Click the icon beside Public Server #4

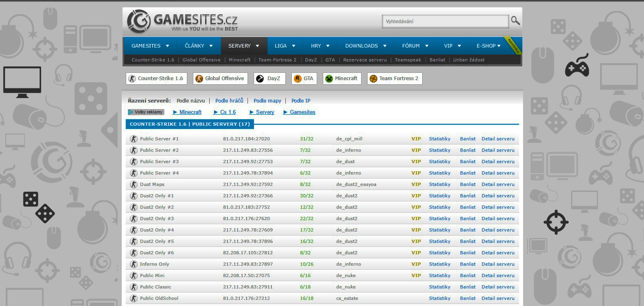click(x=134, y=173)
